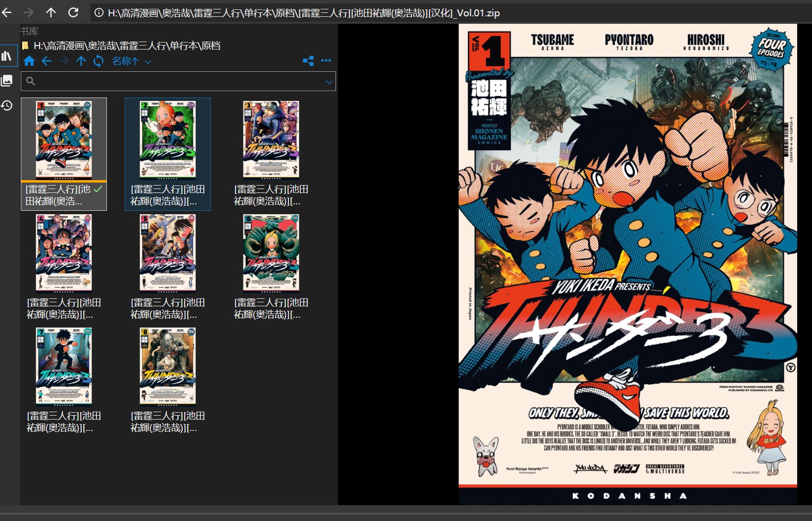Select the Vol.7 cover thumbnail
The width and height of the screenshot is (812, 521).
point(64,366)
